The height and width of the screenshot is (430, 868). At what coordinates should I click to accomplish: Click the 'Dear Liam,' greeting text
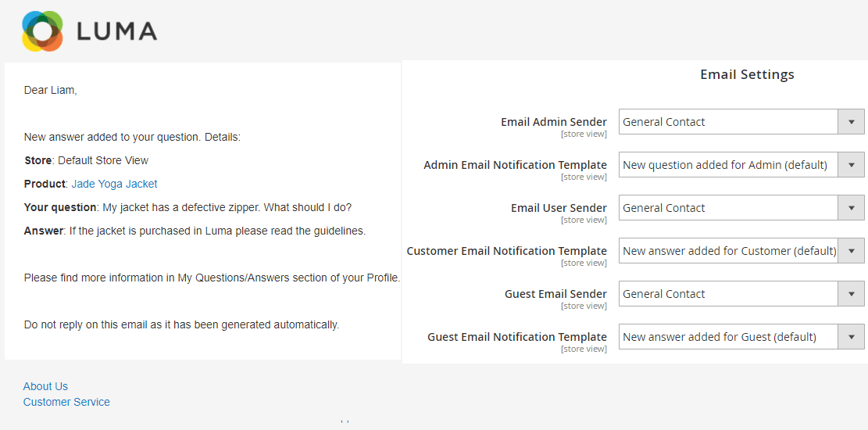50,91
